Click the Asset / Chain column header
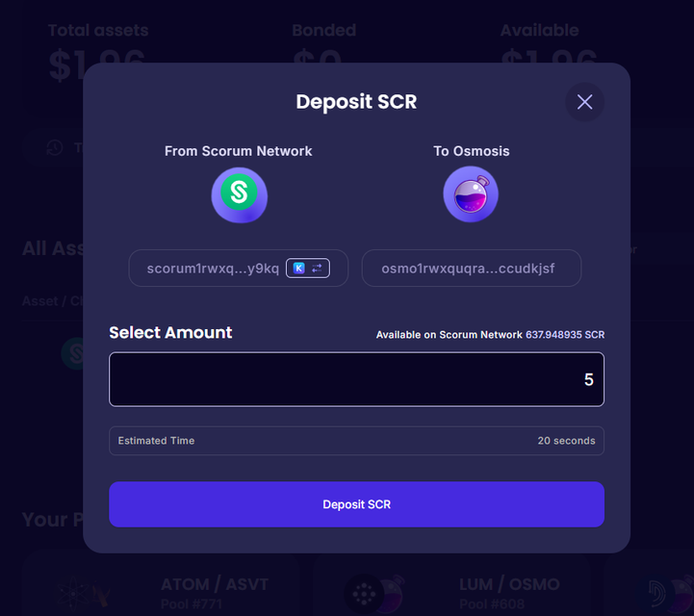The width and height of the screenshot is (694, 616). [x=52, y=301]
